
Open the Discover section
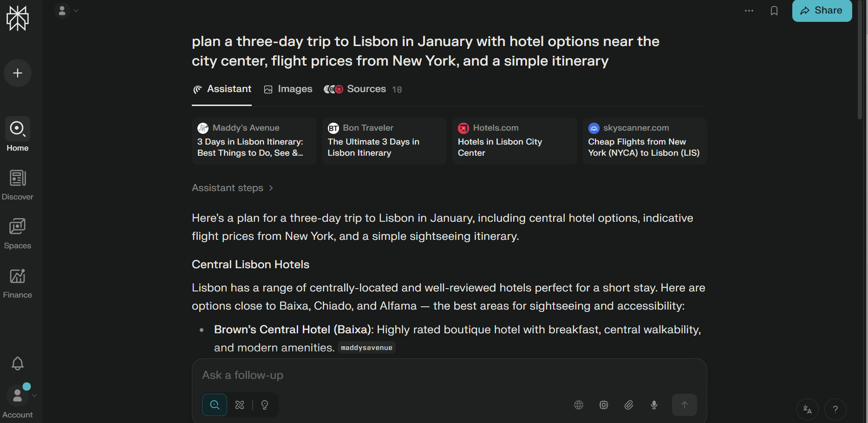(18, 185)
